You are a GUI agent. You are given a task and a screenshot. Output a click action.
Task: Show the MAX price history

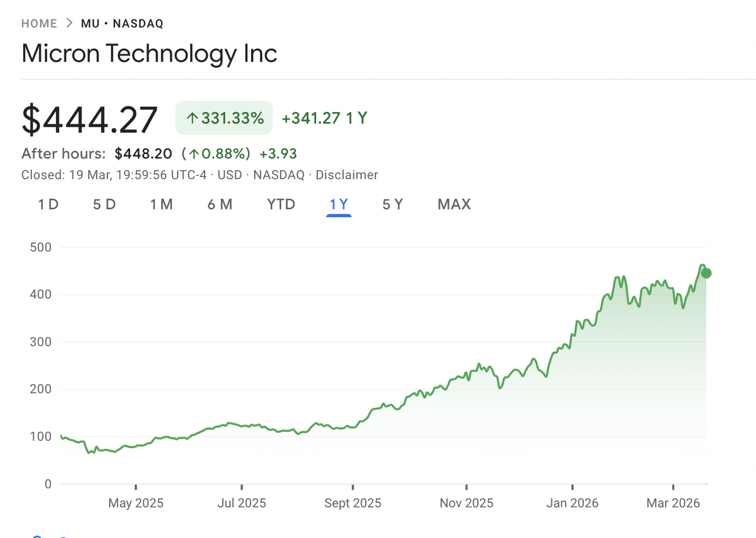pyautogui.click(x=454, y=204)
